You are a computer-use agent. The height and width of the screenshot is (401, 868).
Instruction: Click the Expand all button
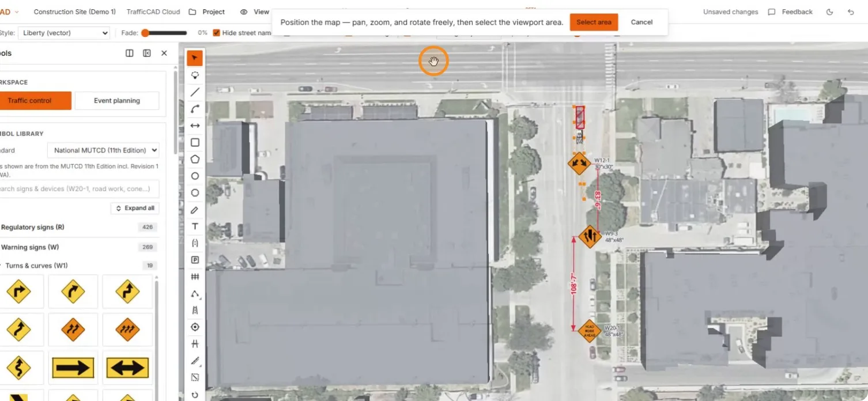coord(135,208)
